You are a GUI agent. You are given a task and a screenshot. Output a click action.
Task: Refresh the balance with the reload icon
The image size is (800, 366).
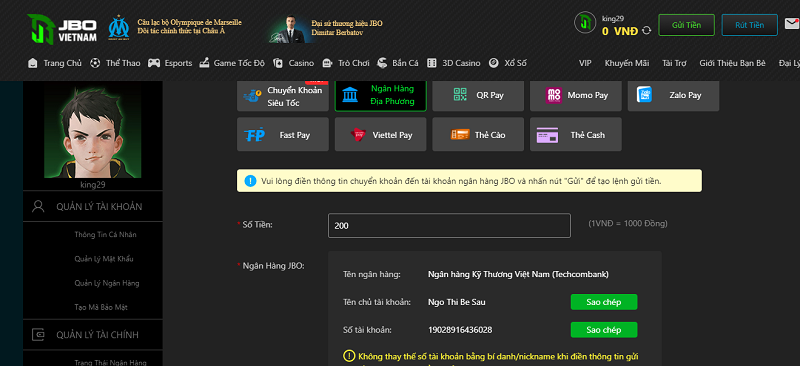click(646, 31)
